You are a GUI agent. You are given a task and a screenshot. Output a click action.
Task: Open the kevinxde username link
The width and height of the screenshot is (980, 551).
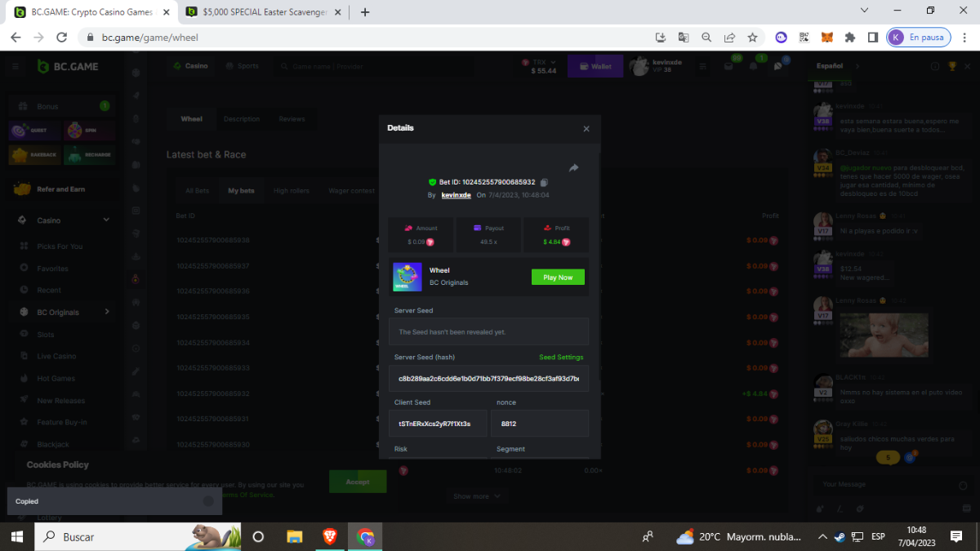coord(456,196)
